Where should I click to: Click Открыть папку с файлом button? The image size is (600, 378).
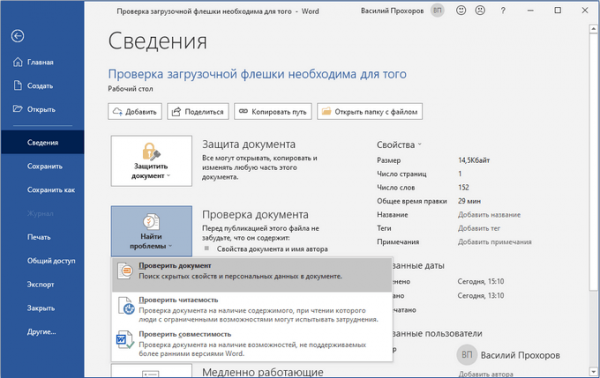coord(370,112)
